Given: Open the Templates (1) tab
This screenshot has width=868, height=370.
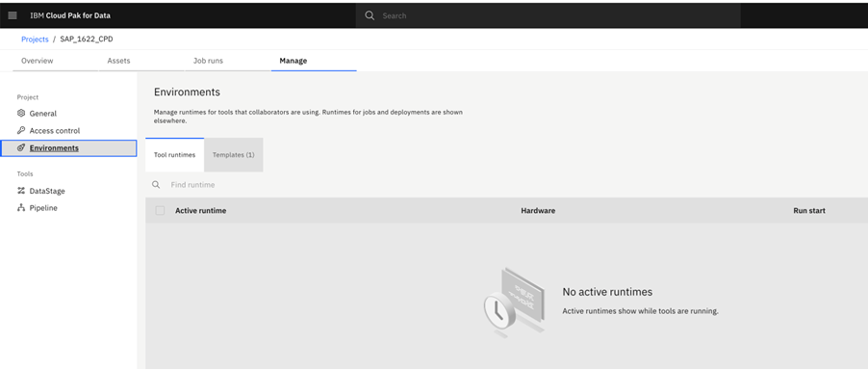Looking at the screenshot, I should coord(234,154).
